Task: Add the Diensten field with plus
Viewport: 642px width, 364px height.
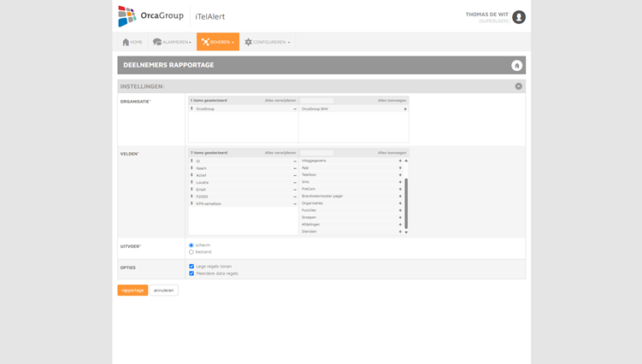Action: click(400, 232)
